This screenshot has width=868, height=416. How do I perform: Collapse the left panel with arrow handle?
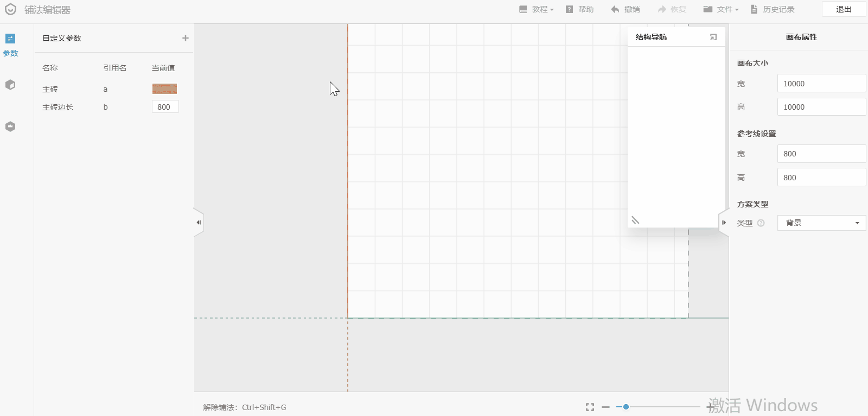coord(199,222)
